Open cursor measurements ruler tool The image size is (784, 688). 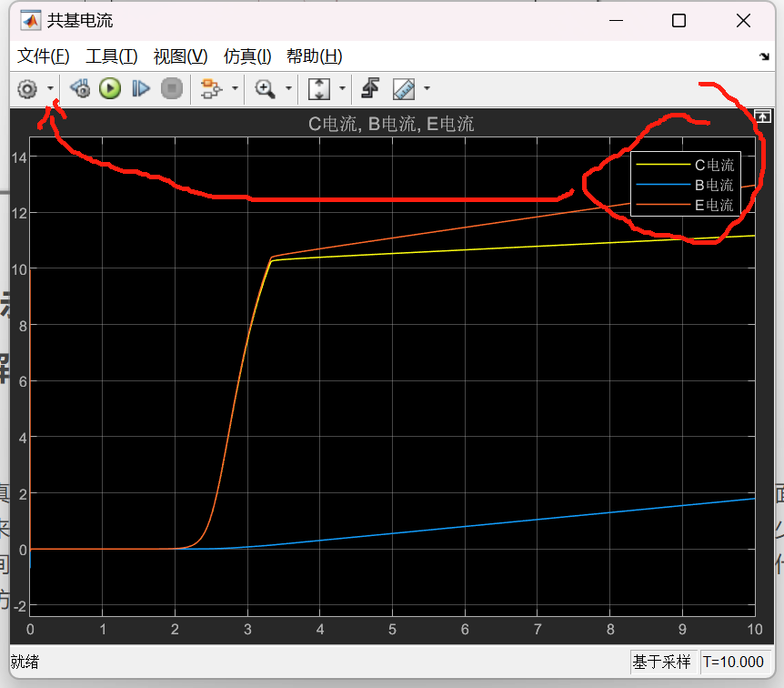point(404,89)
